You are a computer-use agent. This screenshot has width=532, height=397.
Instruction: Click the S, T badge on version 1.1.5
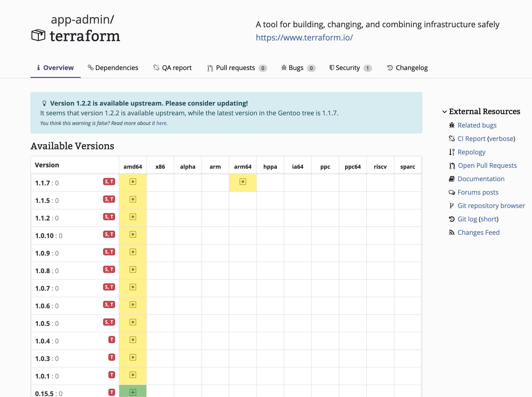click(109, 199)
